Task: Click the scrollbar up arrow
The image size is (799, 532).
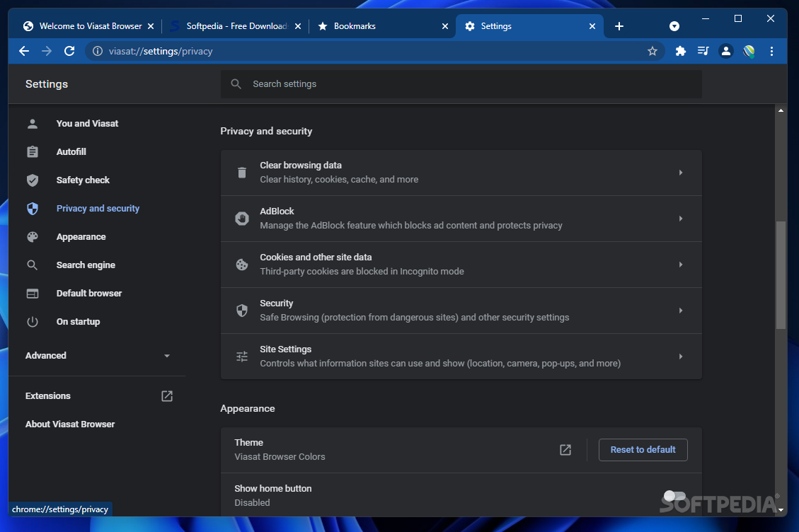Action: pyautogui.click(x=781, y=110)
